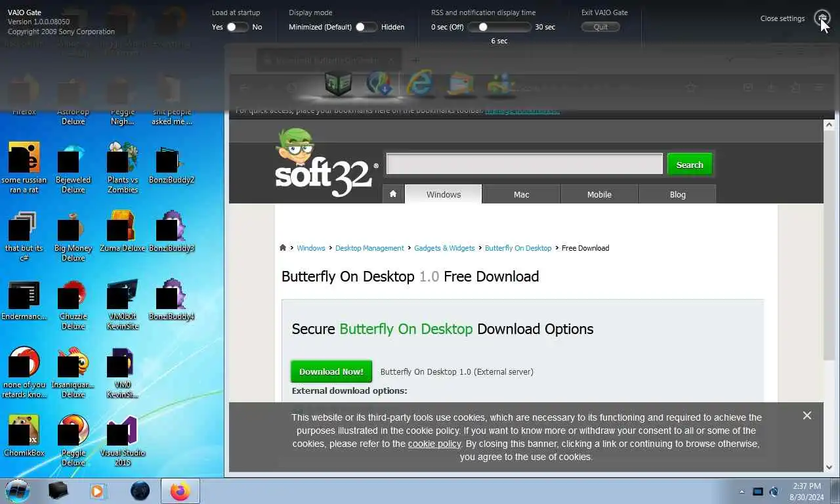Click the '6 sec' value under the slider
Screen dimensions: 840x504
499,41
